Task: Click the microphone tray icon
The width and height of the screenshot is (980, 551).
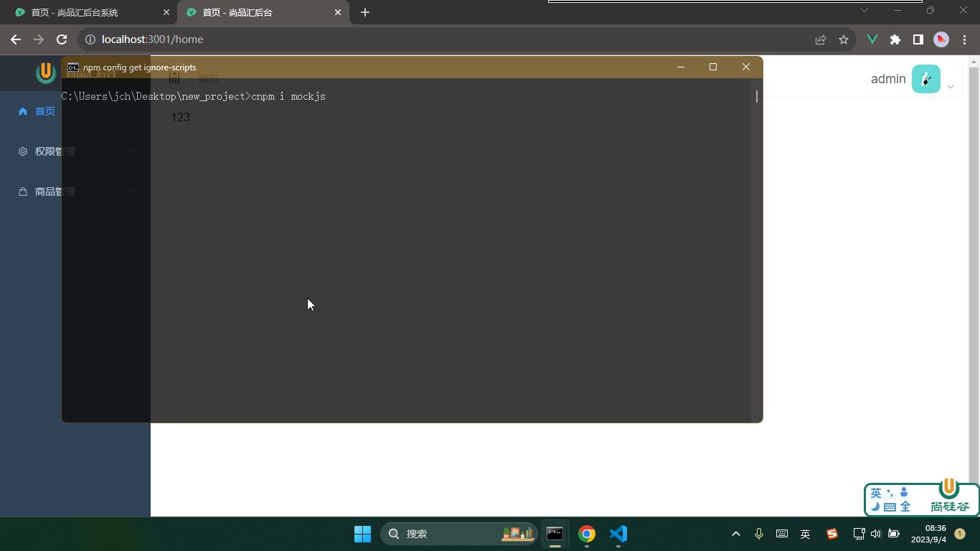Action: [759, 534]
